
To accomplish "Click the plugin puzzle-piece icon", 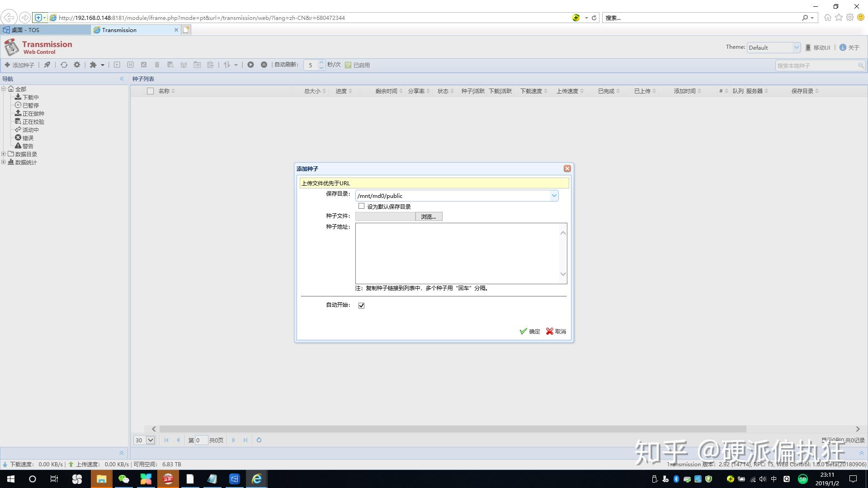I will click(93, 65).
